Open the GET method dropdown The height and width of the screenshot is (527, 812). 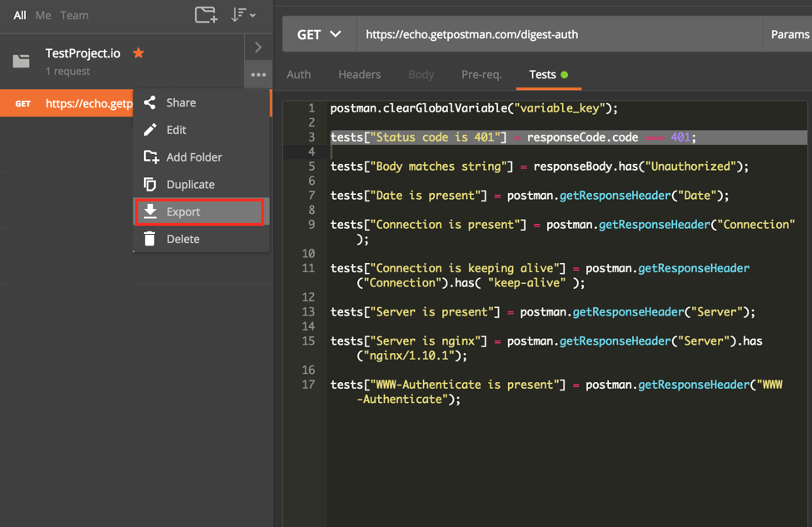319,34
